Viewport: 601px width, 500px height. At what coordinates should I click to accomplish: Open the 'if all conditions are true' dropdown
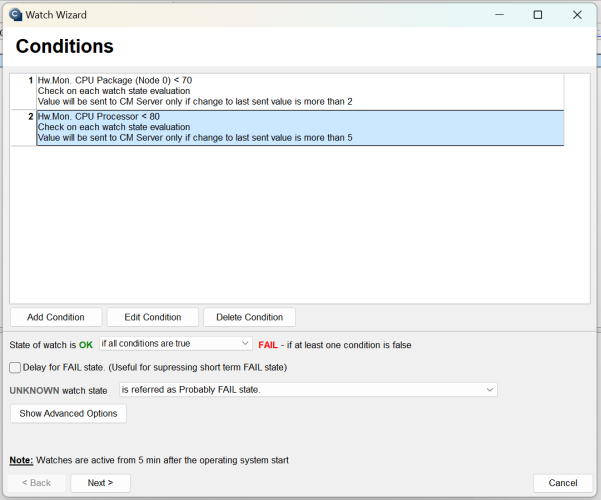176,344
